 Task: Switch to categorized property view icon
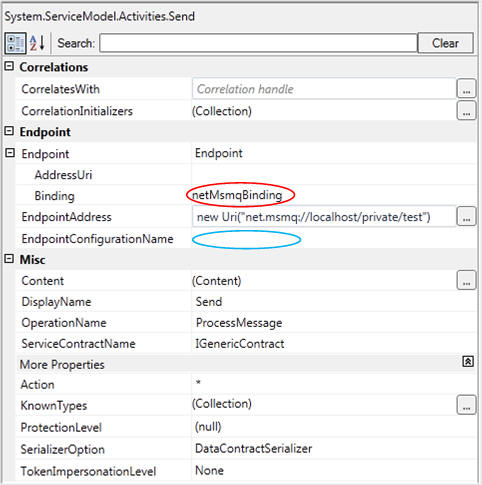tap(15, 43)
